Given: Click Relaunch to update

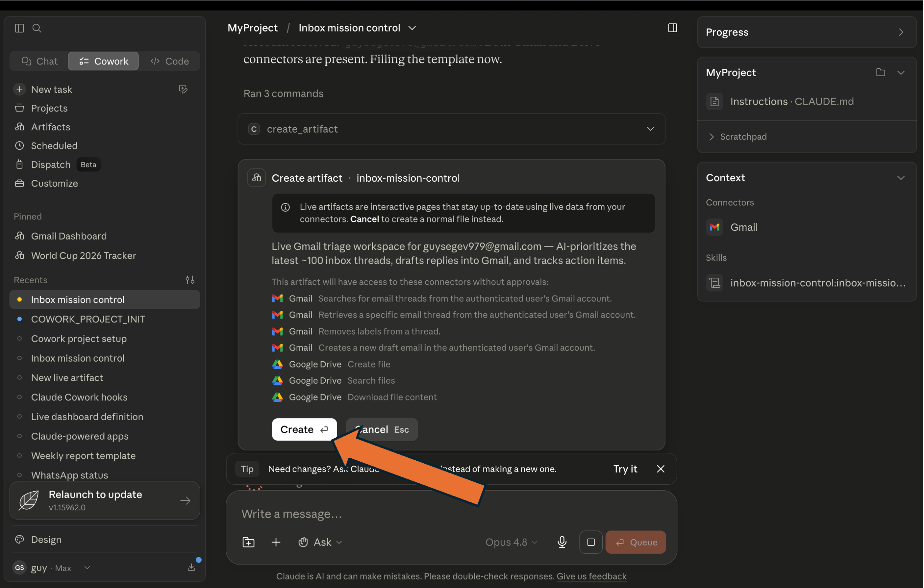Looking at the screenshot, I should coord(104,500).
